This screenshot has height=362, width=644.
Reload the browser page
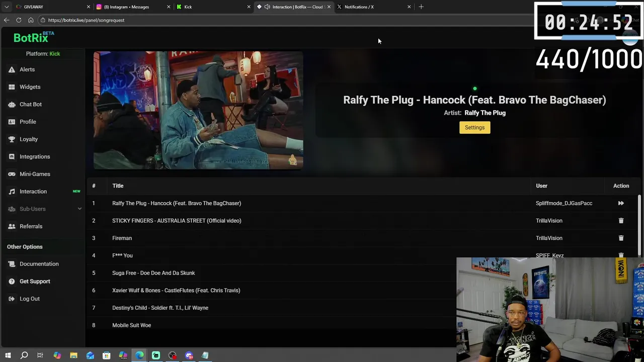pyautogui.click(x=19, y=20)
